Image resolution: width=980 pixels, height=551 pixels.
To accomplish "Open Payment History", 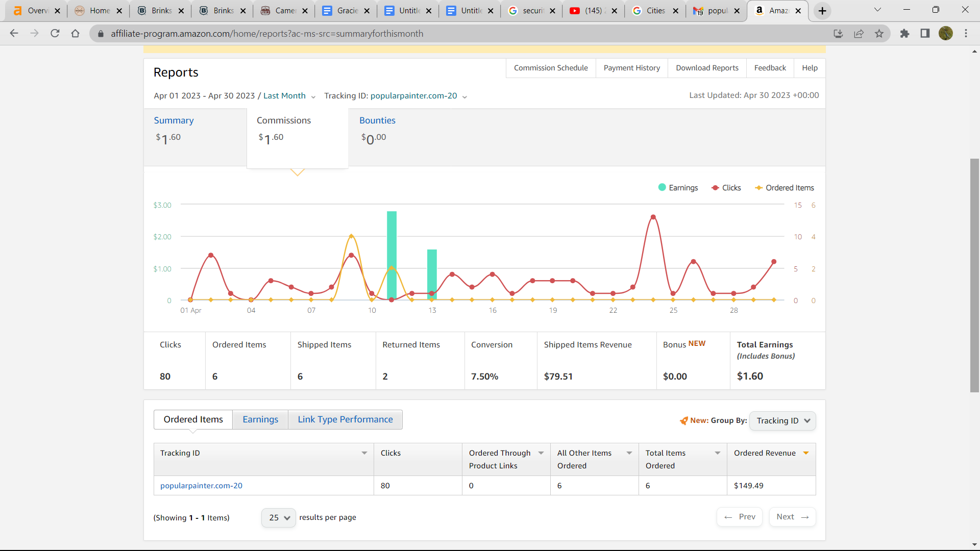I will coord(631,68).
